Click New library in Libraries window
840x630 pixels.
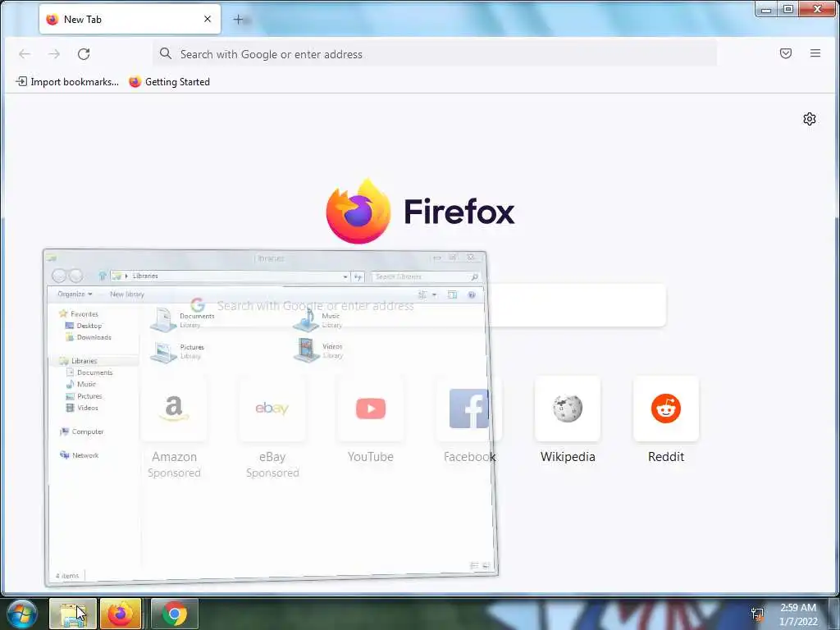[x=127, y=294]
